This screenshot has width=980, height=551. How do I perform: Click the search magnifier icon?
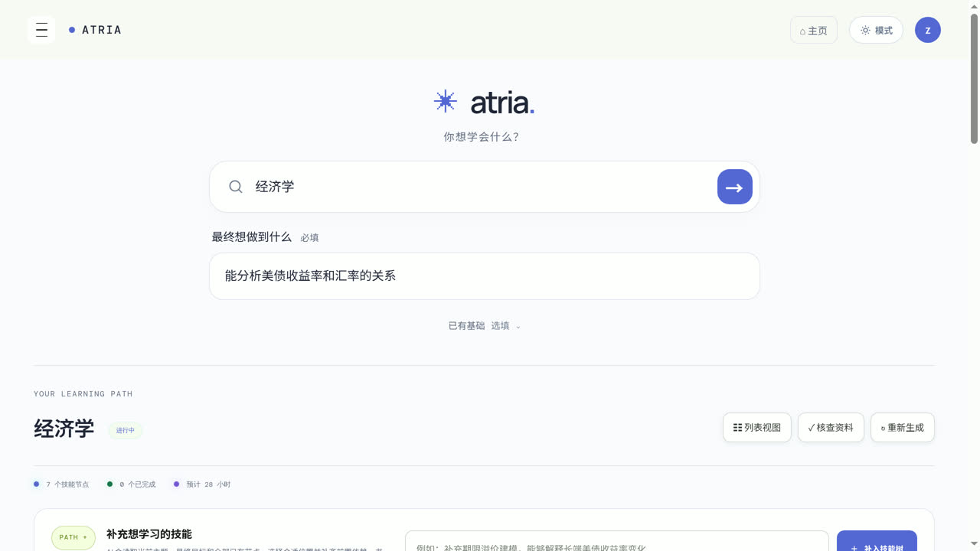pyautogui.click(x=236, y=187)
